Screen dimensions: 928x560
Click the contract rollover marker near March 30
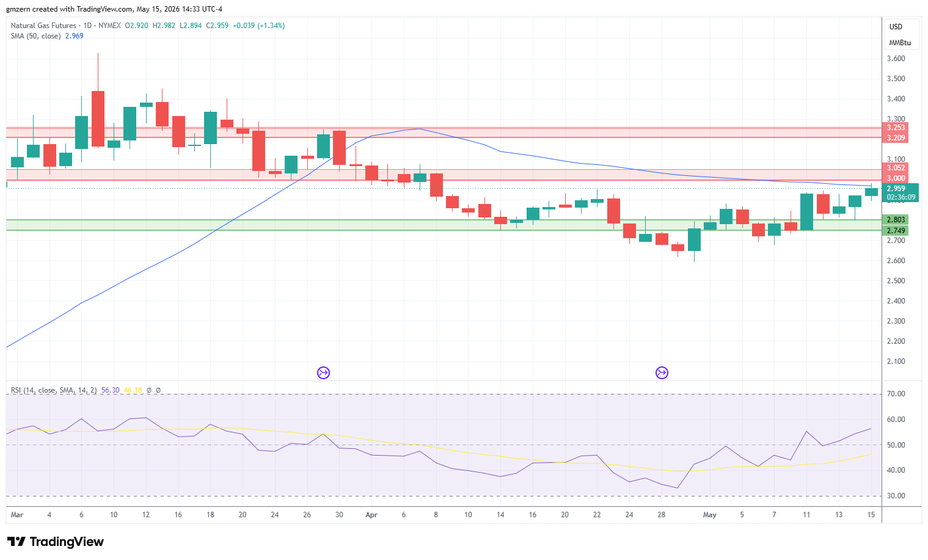[x=323, y=373]
